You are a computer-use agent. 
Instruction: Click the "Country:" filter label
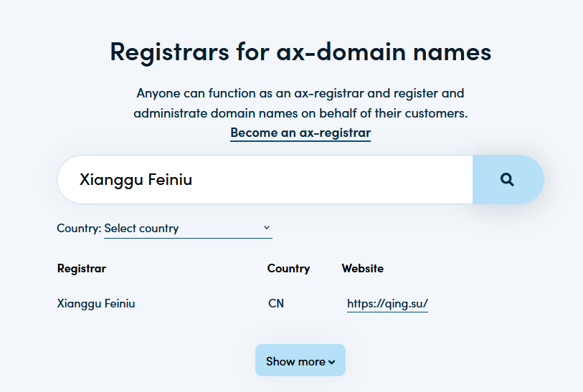coord(79,229)
